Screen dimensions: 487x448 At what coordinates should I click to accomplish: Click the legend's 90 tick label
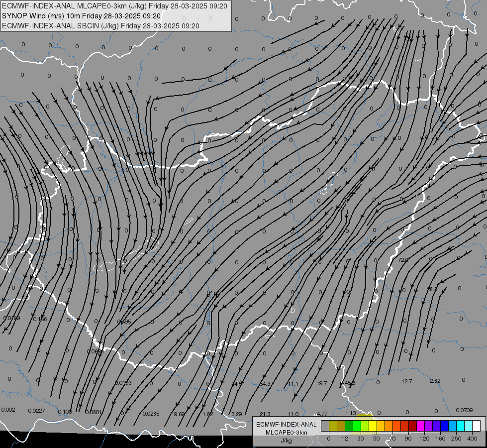point(408,439)
